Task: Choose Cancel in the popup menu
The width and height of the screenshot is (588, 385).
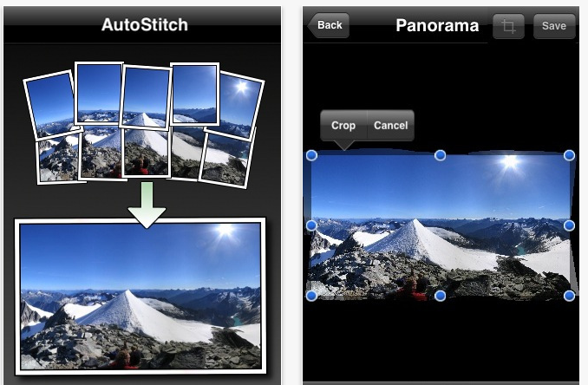Action: click(x=390, y=126)
